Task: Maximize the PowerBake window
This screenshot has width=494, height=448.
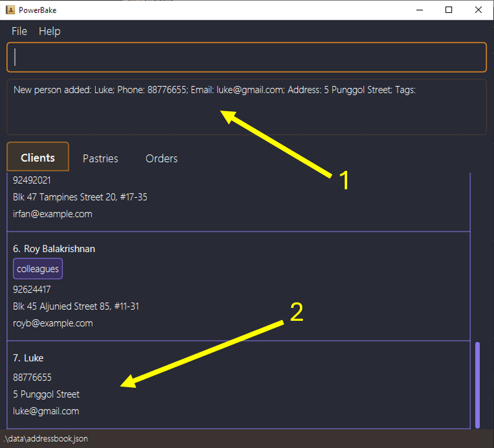Action: (x=449, y=10)
